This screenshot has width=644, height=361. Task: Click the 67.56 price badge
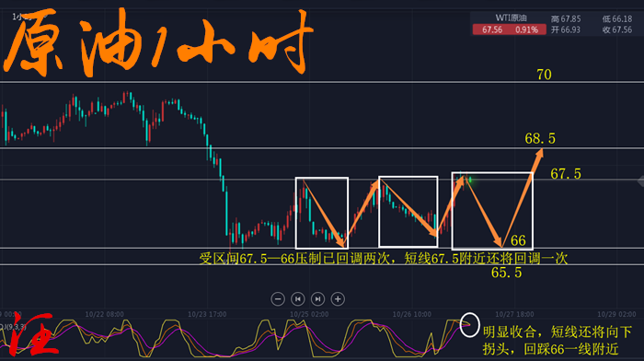[x=492, y=29]
